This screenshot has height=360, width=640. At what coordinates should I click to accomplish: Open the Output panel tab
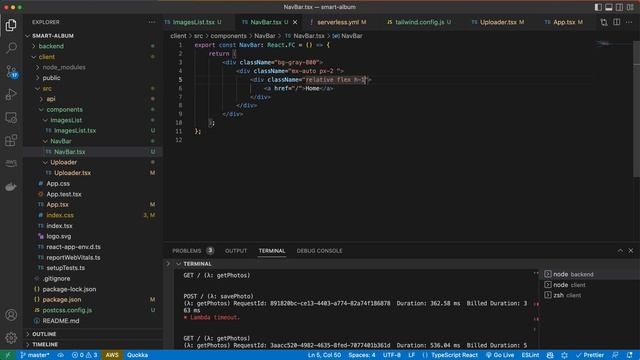236,251
